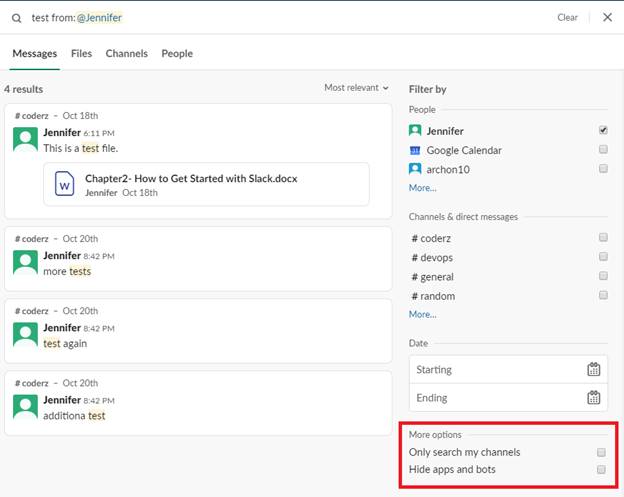Click #coderz label on Oct 18th result
This screenshot has width=624, height=497.
tap(31, 116)
